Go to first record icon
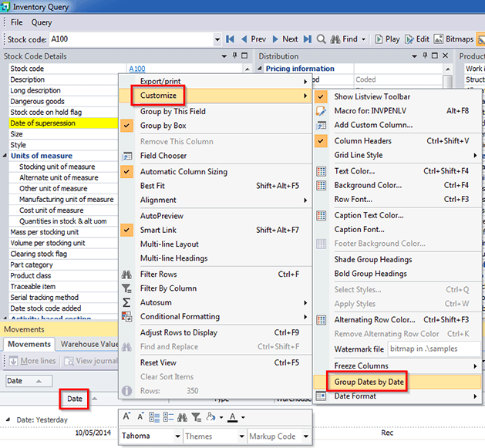 [x=230, y=39]
